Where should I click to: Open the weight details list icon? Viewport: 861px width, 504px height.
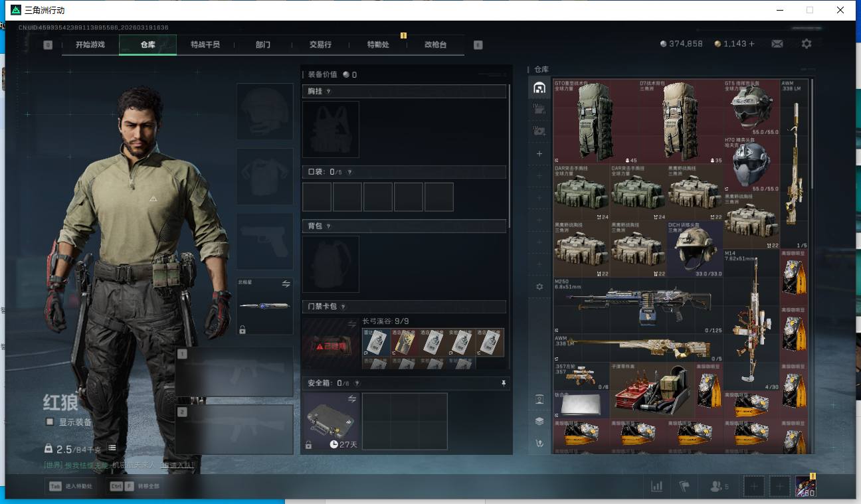pyautogui.click(x=112, y=448)
